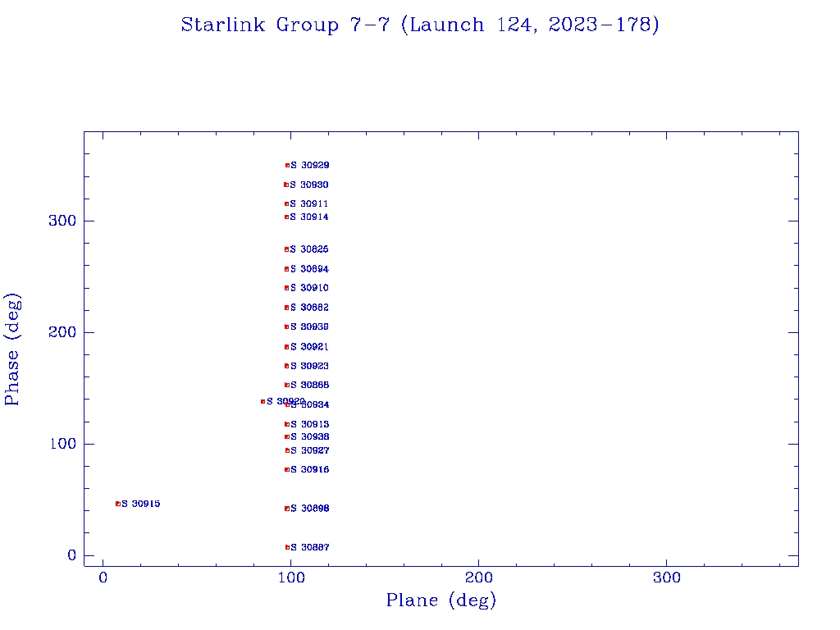This screenshot has width=840, height=630.
Task: Click the S 30910 label
Action: point(309,288)
